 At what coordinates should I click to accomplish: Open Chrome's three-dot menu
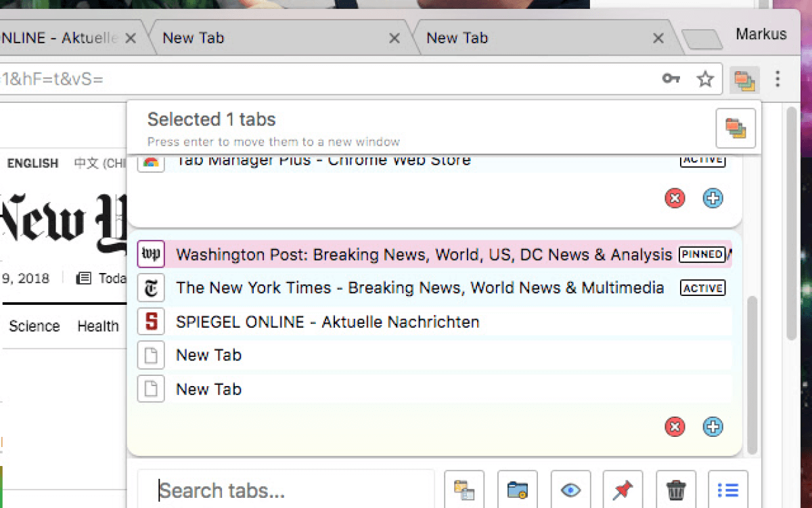(x=777, y=79)
